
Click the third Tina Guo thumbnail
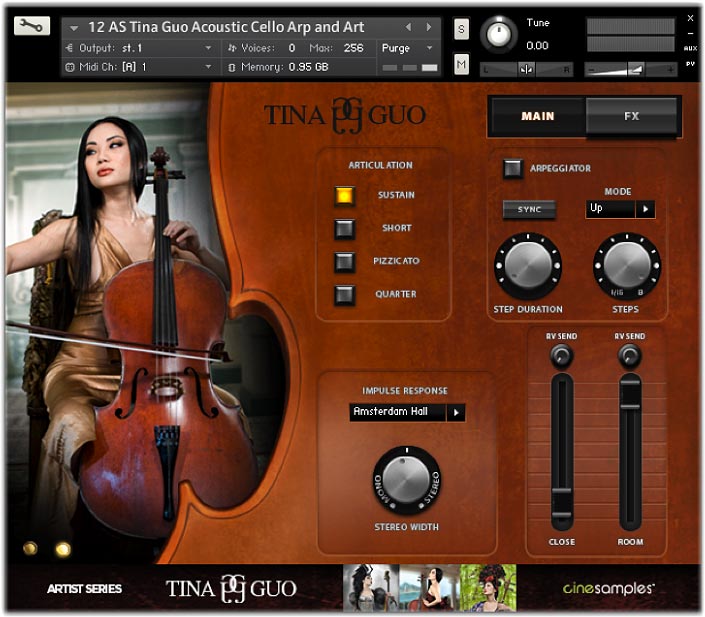click(x=488, y=587)
